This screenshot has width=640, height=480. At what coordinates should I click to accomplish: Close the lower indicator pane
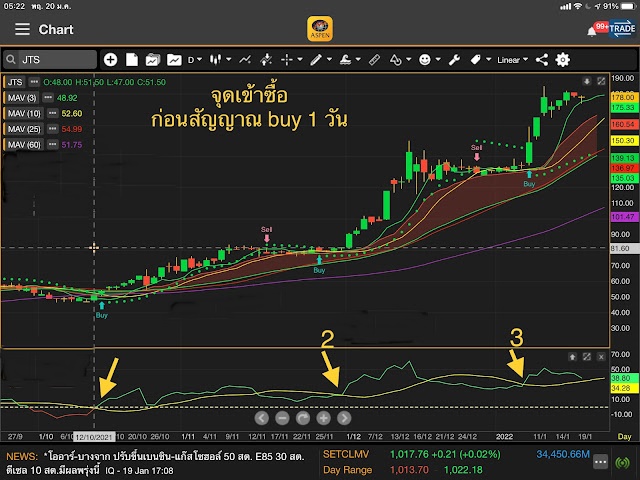[x=601, y=357]
